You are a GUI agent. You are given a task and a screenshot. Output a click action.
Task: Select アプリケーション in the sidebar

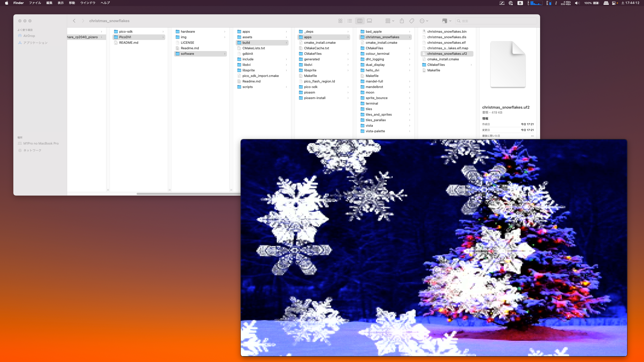tap(35, 43)
